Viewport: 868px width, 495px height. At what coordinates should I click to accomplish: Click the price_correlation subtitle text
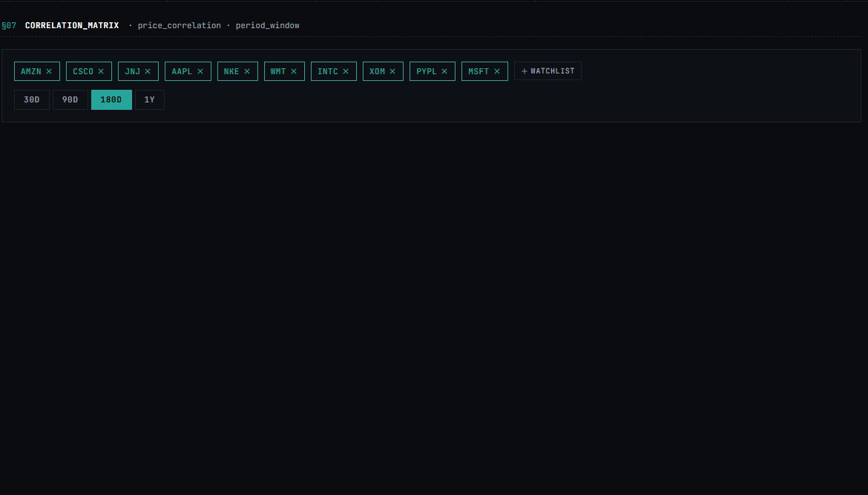pos(180,25)
